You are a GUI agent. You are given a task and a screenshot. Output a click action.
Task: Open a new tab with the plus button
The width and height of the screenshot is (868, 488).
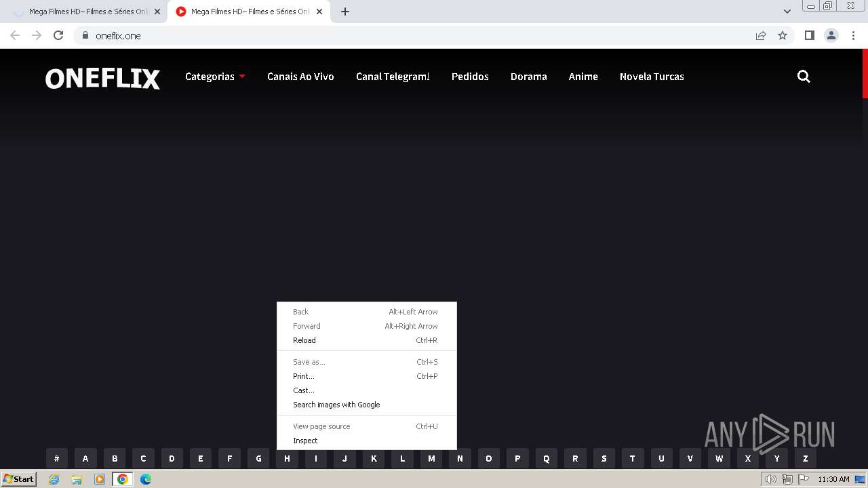[x=344, y=12]
